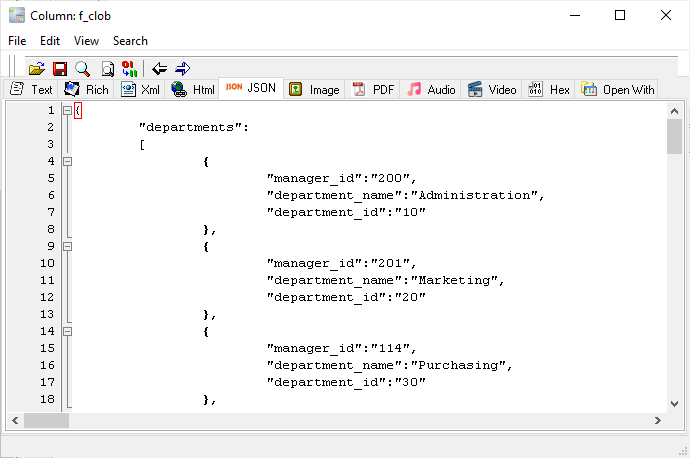Switch to the Hex tab
The image size is (690, 458).
549,89
